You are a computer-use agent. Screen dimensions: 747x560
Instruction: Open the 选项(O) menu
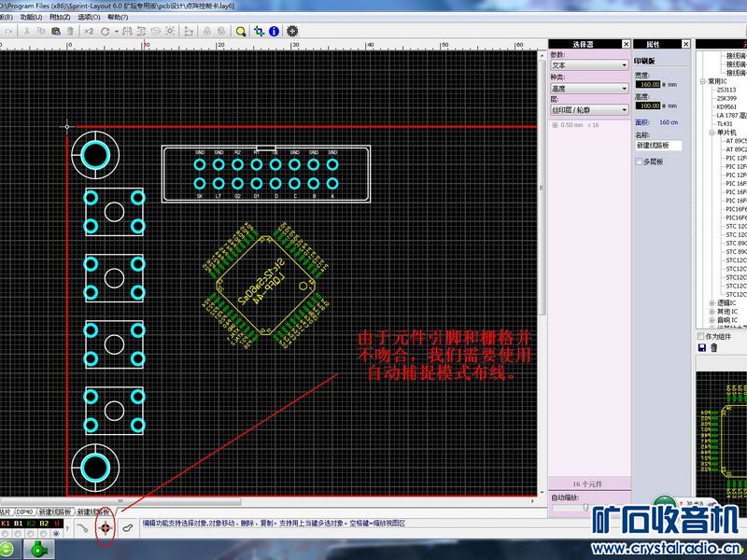(x=89, y=17)
